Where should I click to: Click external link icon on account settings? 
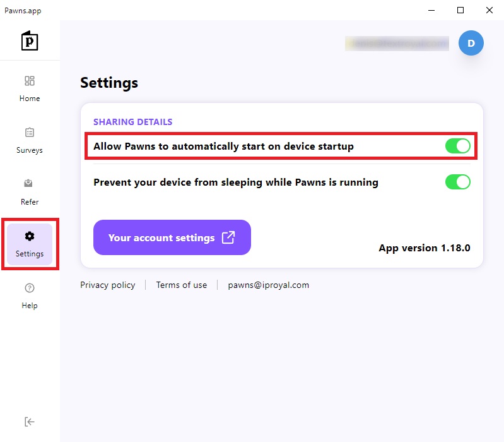click(x=228, y=237)
